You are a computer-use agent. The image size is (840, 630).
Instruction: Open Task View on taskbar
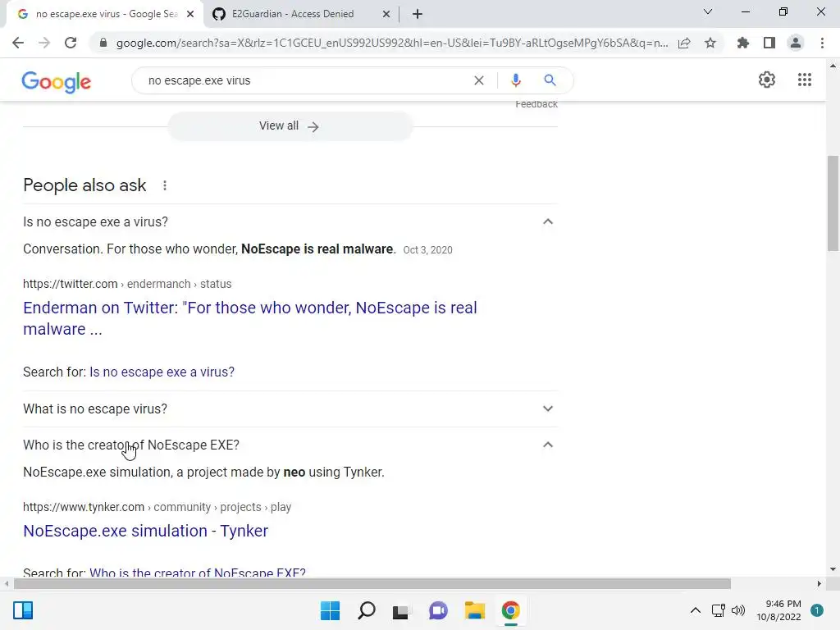click(x=400, y=611)
